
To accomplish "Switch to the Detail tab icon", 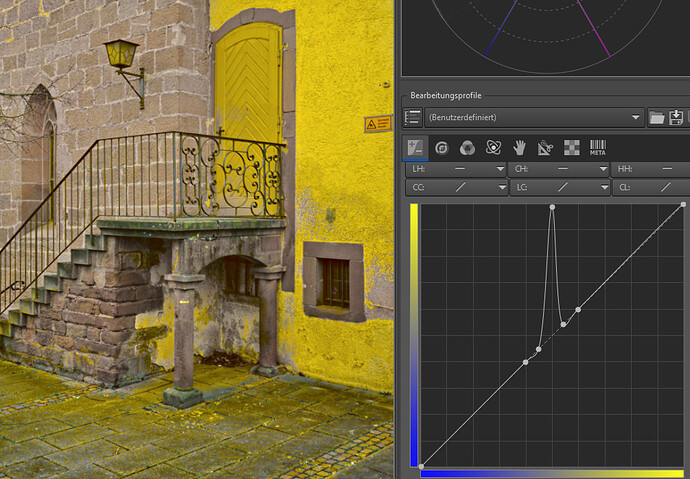I will [x=441, y=148].
